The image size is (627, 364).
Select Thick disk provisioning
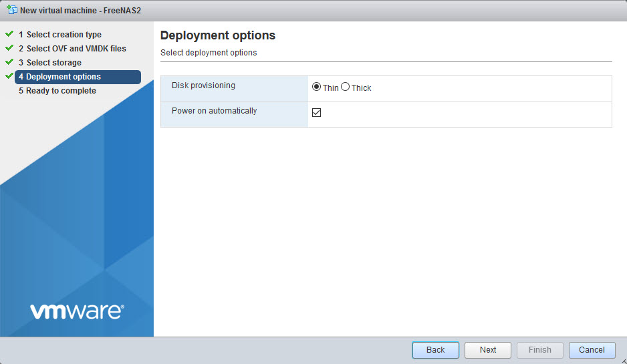click(x=345, y=87)
